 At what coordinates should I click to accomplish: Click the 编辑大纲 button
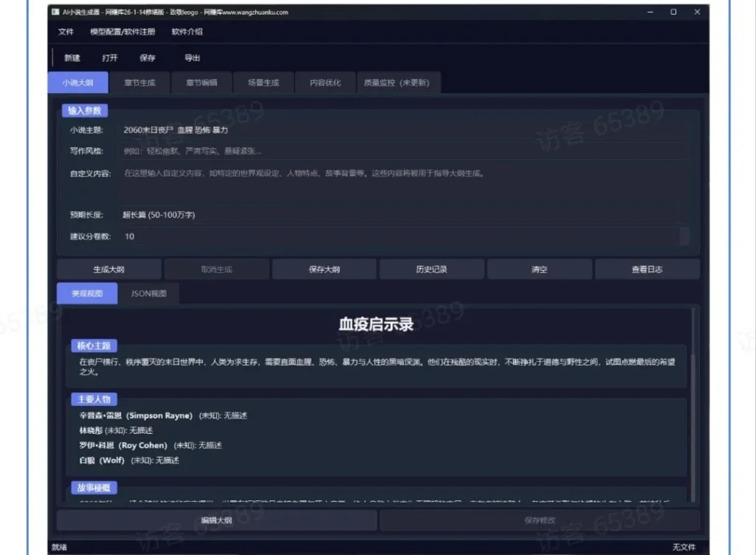point(216,520)
